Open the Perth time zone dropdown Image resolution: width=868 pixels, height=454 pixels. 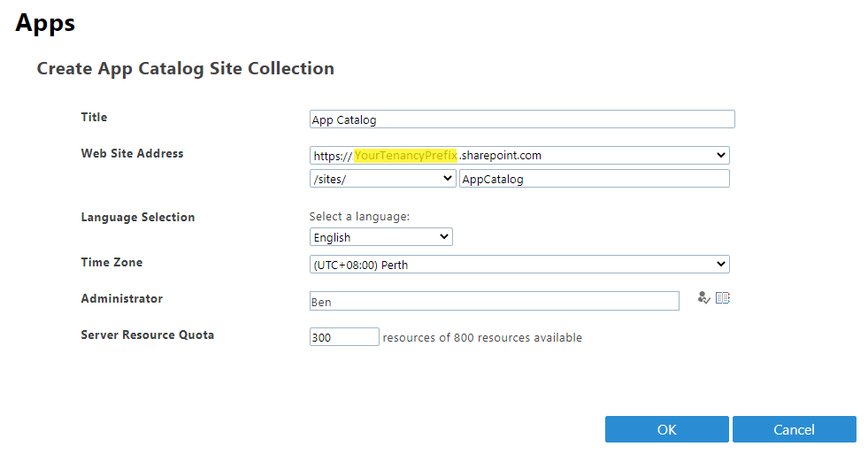[519, 265]
